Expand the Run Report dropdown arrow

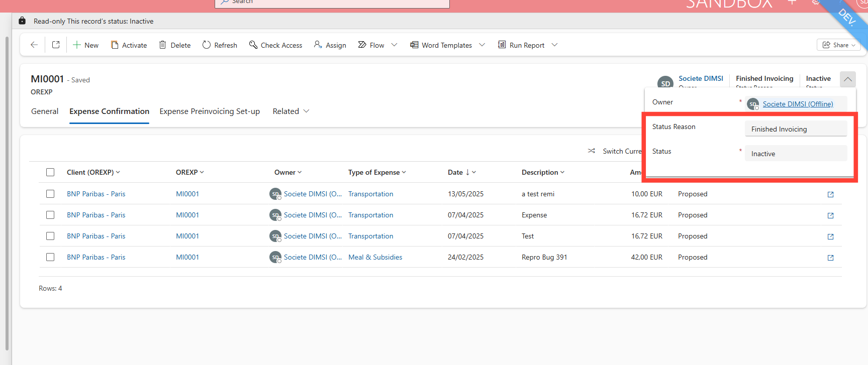tap(554, 45)
